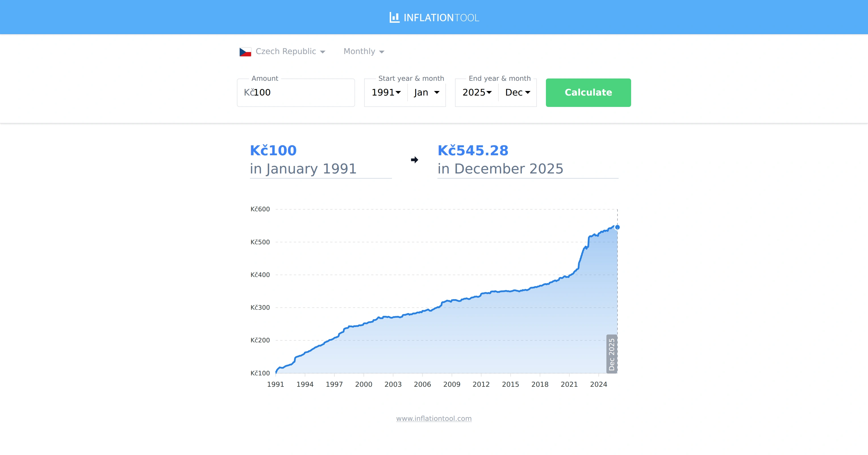This screenshot has height=455, width=868.
Task: Click the arrow icon between results
Action: [414, 160]
